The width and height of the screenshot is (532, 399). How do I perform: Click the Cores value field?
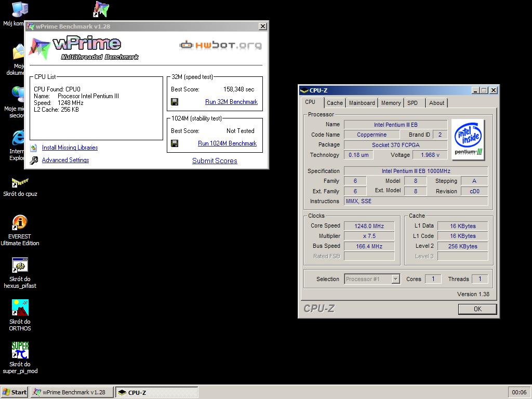click(433, 279)
